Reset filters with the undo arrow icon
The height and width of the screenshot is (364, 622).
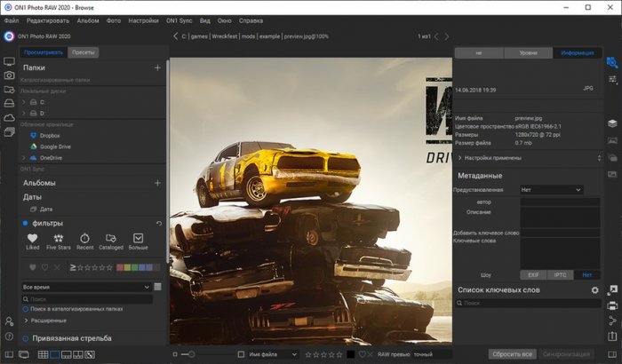159,224
